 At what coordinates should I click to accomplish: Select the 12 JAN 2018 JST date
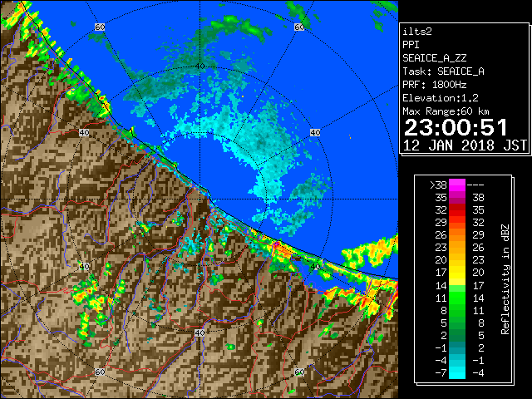click(x=465, y=145)
